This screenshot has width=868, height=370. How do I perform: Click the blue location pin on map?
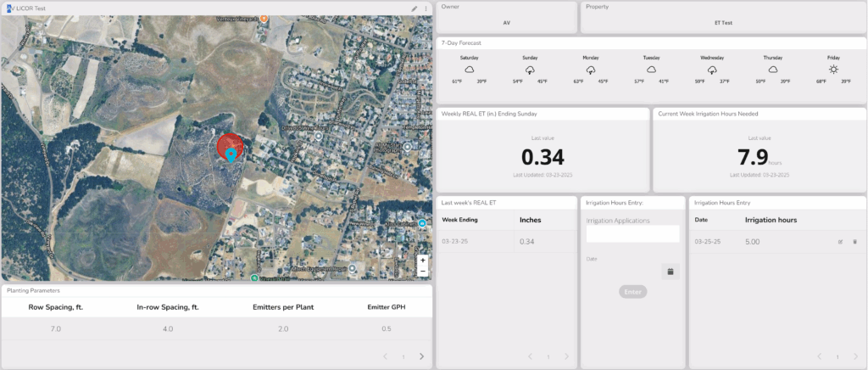coord(230,155)
